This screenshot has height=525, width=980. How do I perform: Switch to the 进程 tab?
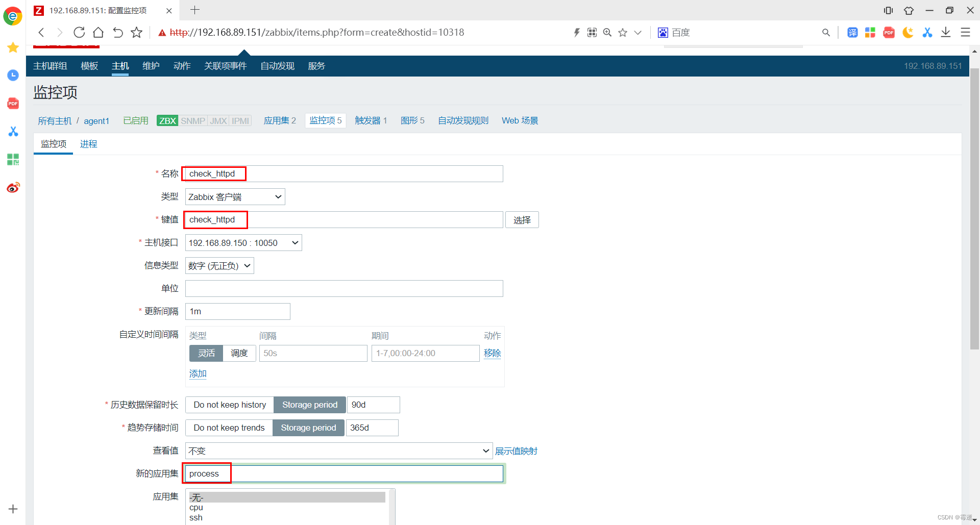[x=88, y=144]
